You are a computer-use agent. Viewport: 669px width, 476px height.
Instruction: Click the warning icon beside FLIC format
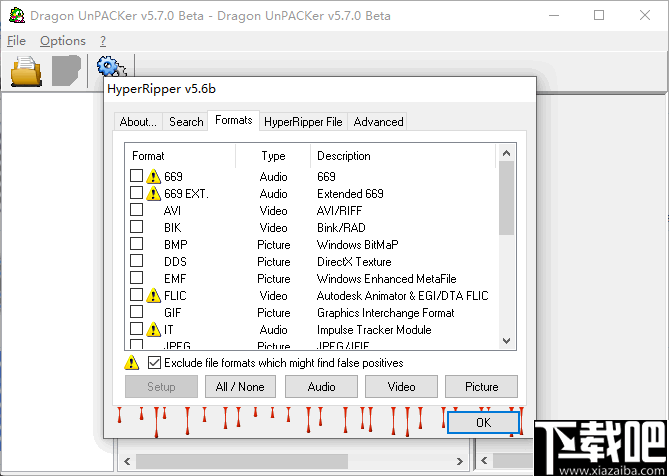tap(153, 296)
